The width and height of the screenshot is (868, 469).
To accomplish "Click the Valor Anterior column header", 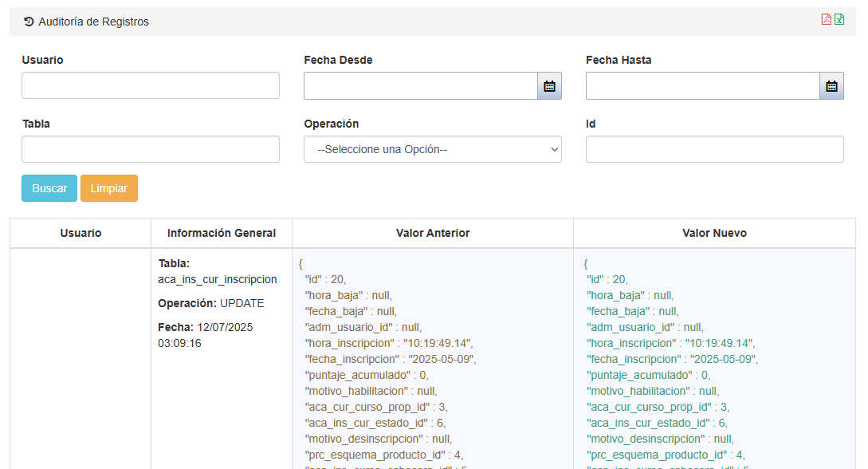I will [x=433, y=233].
